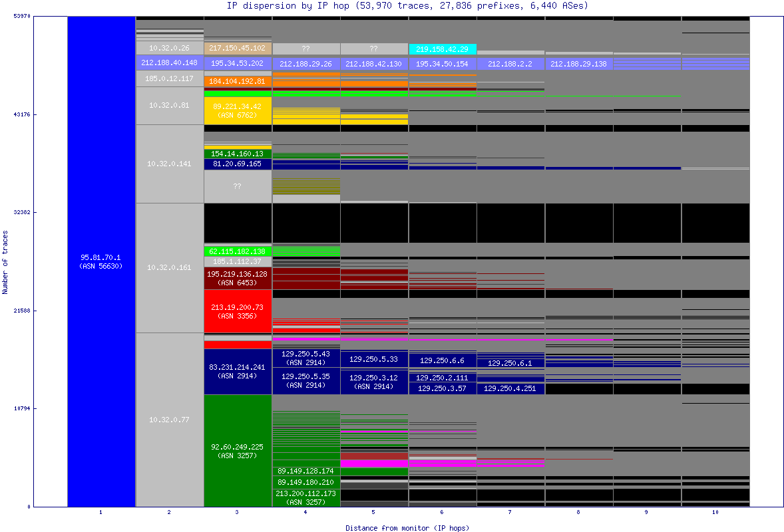This screenshot has width=784, height=532.
Task: Select the gray 10.32.0.77 hop block
Action: click(x=169, y=420)
